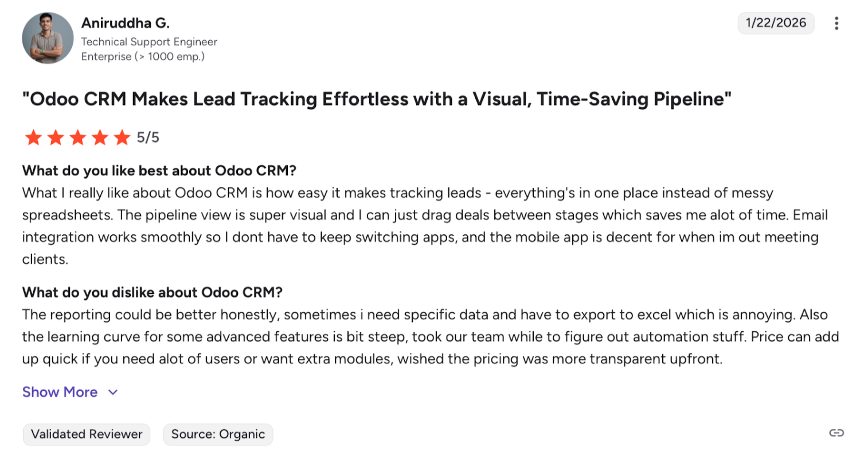Viewport: 868px width, 463px height.
Task: Select the "What do you dislike" heading
Action: (x=152, y=292)
